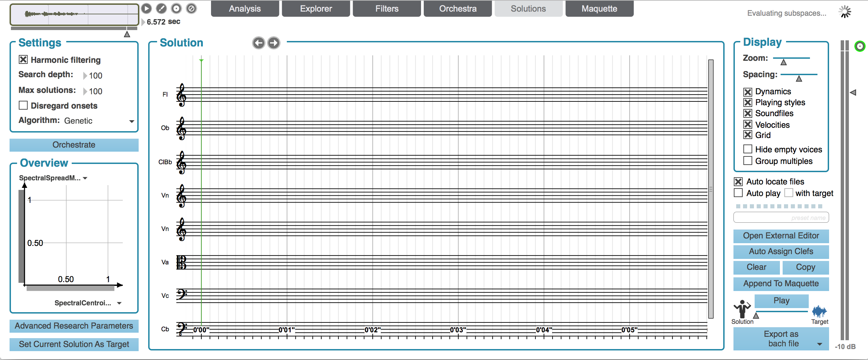Click the slashed-circle clear icon in the top toolbar
868x360 pixels.
(192, 8)
